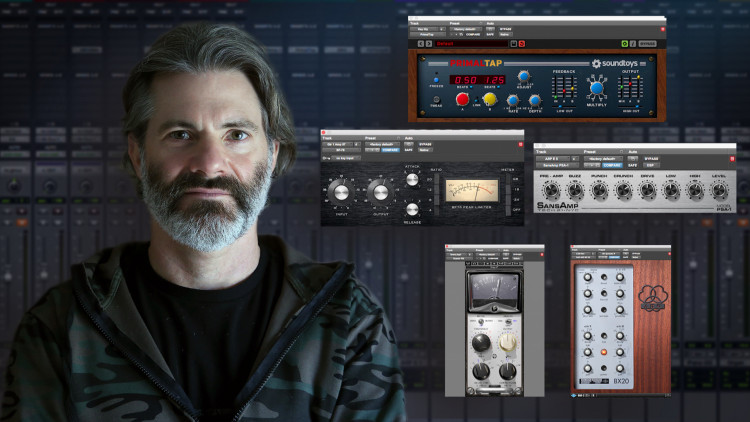Select ratio 4 button on the BF76 limiter

436,210
